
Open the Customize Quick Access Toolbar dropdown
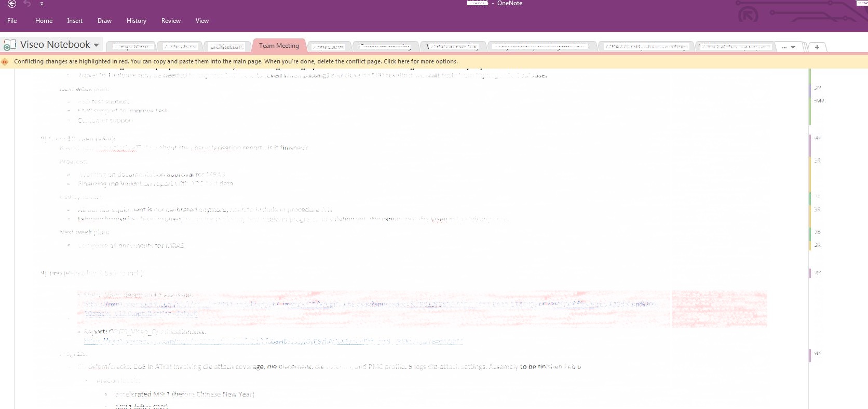tap(42, 4)
